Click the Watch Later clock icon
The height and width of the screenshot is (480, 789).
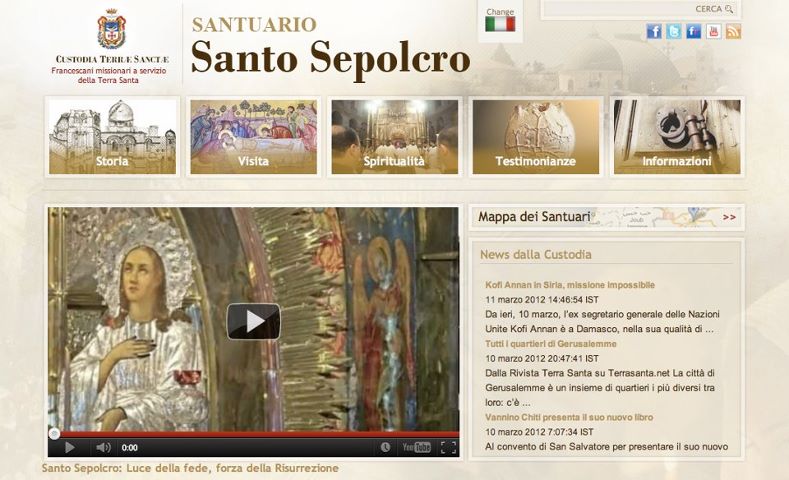[x=385, y=447]
